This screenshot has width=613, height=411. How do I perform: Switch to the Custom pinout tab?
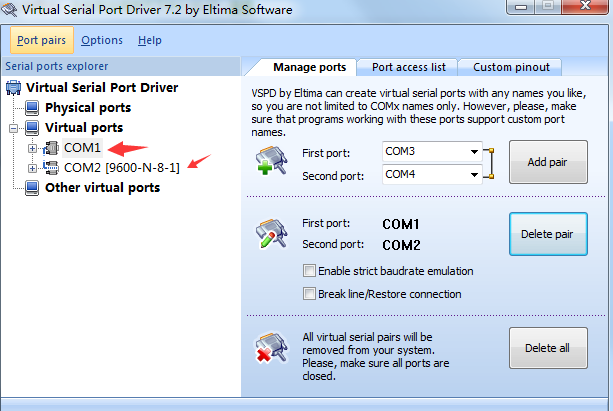(x=511, y=67)
